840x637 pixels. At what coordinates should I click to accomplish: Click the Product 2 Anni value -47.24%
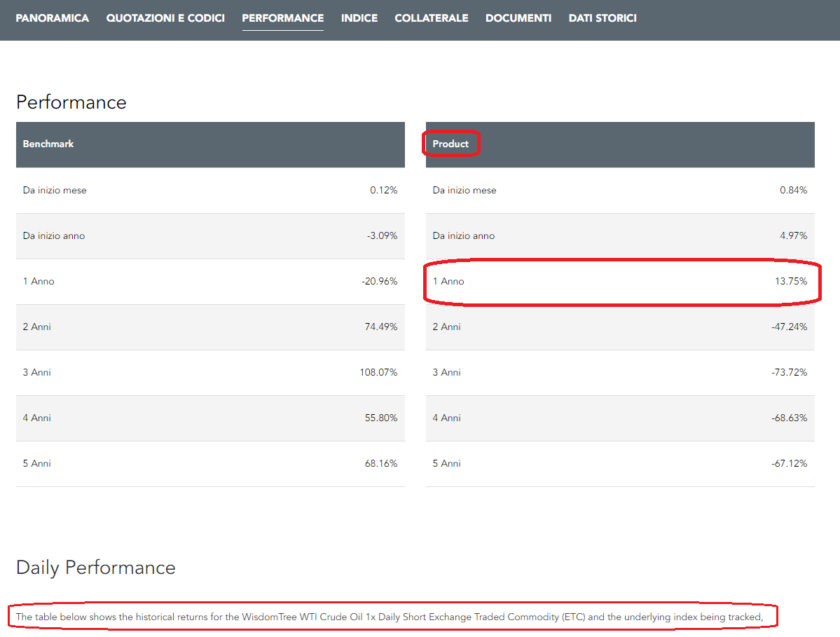tap(789, 327)
